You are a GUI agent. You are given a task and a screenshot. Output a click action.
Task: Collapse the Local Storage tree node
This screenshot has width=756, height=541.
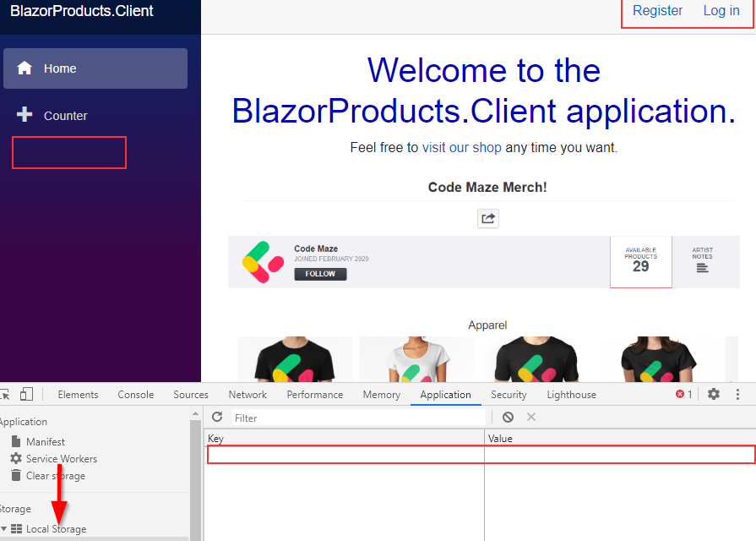4,529
